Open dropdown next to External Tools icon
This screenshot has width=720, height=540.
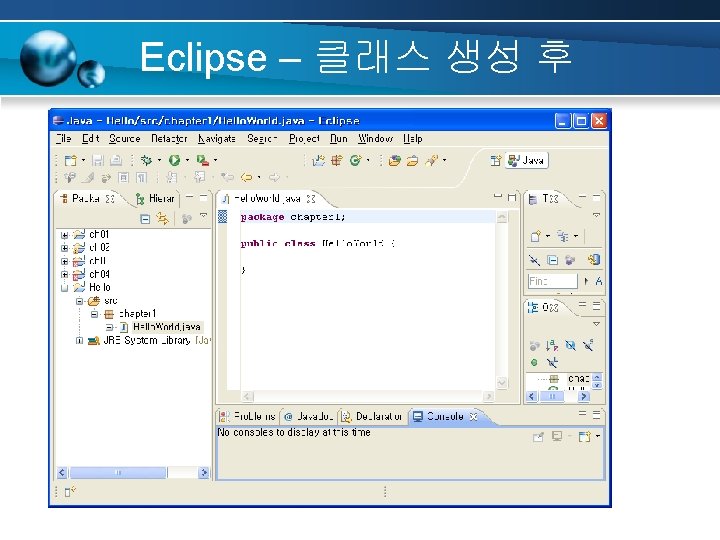click(215, 160)
